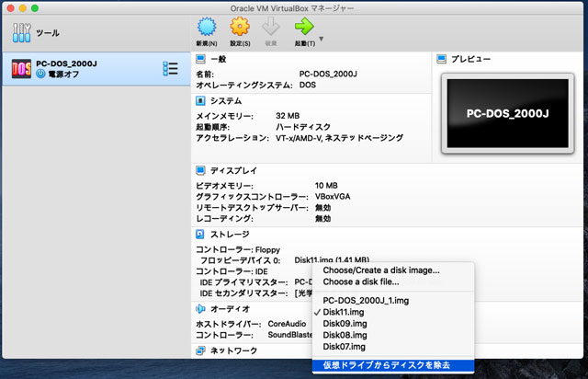This screenshot has width=588, height=379.
Task: Click the General (一般) section icon
Action: click(200, 59)
